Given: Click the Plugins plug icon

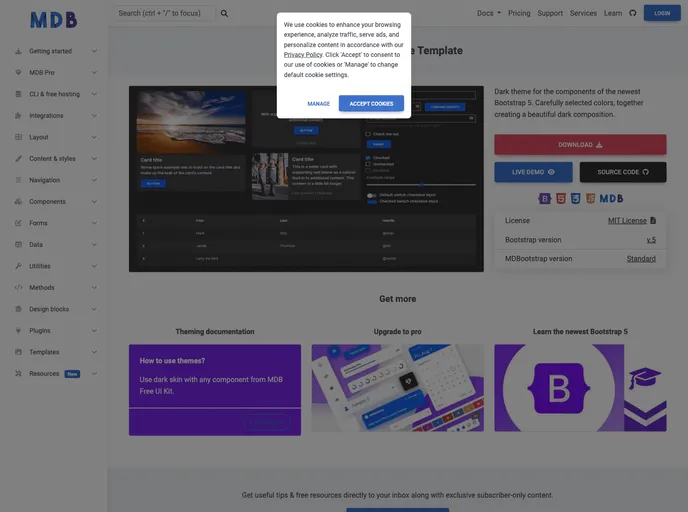Looking at the screenshot, I should click(18, 331).
